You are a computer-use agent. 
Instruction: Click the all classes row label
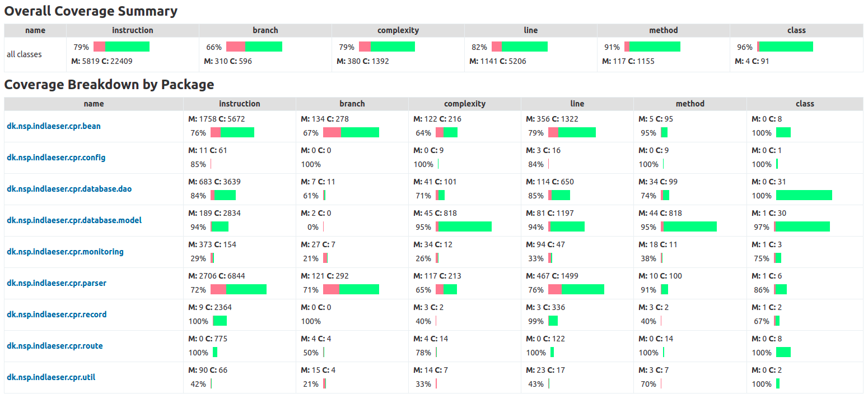pyautogui.click(x=24, y=54)
